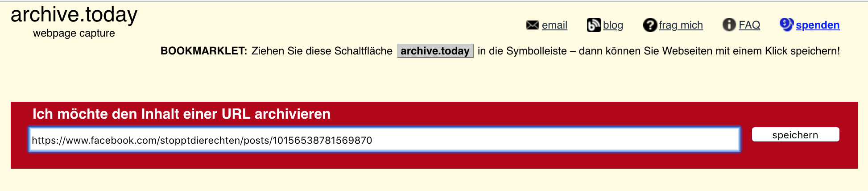Screen dimensions: 868x191
Task: Open the email link
Action: click(x=554, y=25)
